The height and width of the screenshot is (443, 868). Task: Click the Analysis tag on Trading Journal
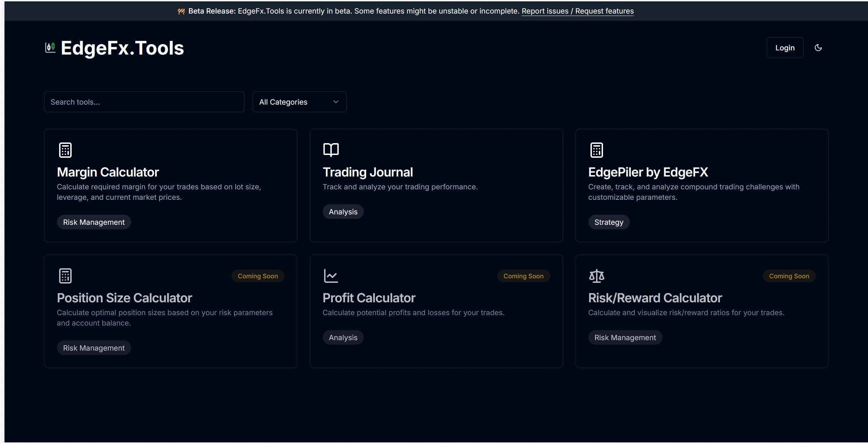343,212
